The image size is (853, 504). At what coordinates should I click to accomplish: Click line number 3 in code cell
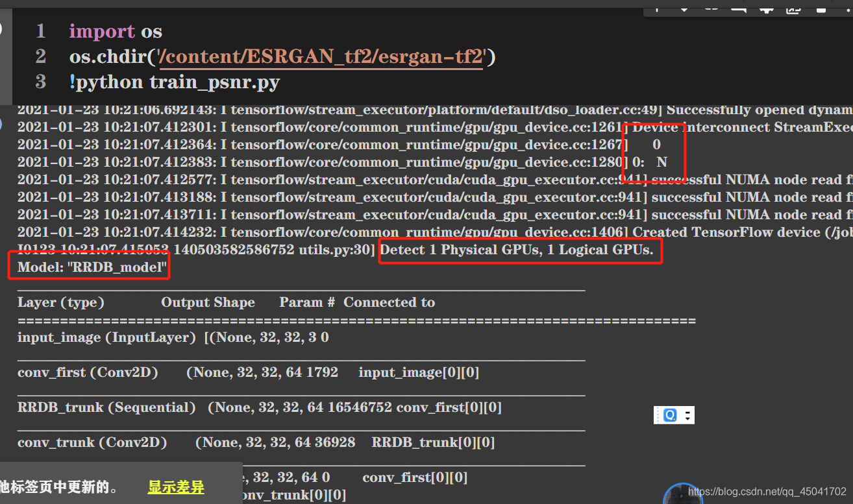pos(41,82)
